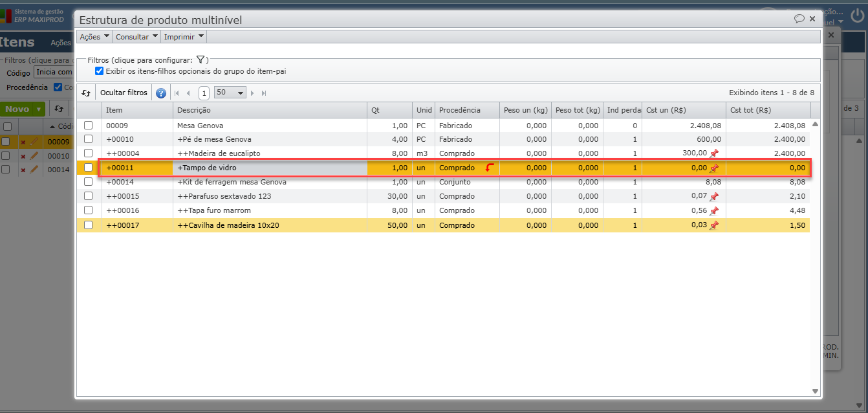Go to first page pagination icon
The width and height of the screenshot is (868, 413).
tap(177, 93)
